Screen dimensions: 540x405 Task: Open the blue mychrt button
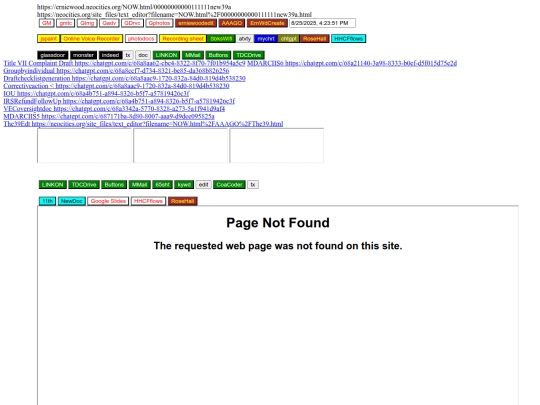[266, 39]
